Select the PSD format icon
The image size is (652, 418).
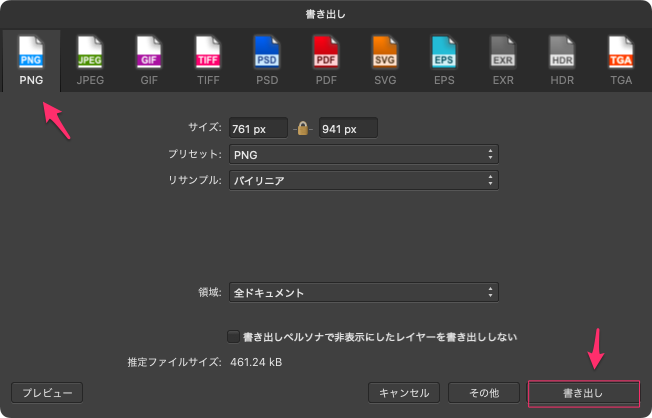click(x=267, y=59)
